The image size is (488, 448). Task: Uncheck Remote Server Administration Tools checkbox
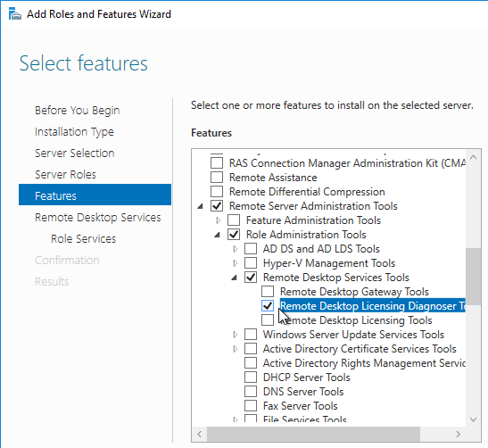[217, 206]
